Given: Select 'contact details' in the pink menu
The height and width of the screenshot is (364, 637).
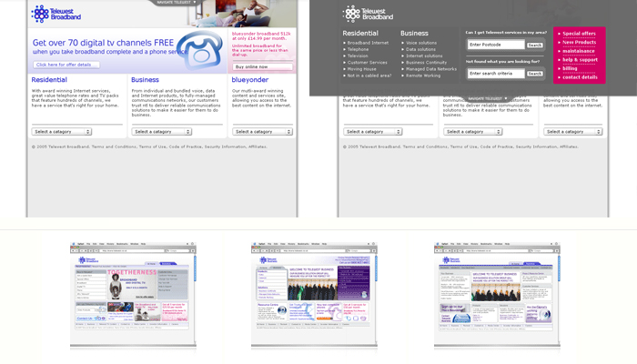Looking at the screenshot, I should (x=580, y=77).
